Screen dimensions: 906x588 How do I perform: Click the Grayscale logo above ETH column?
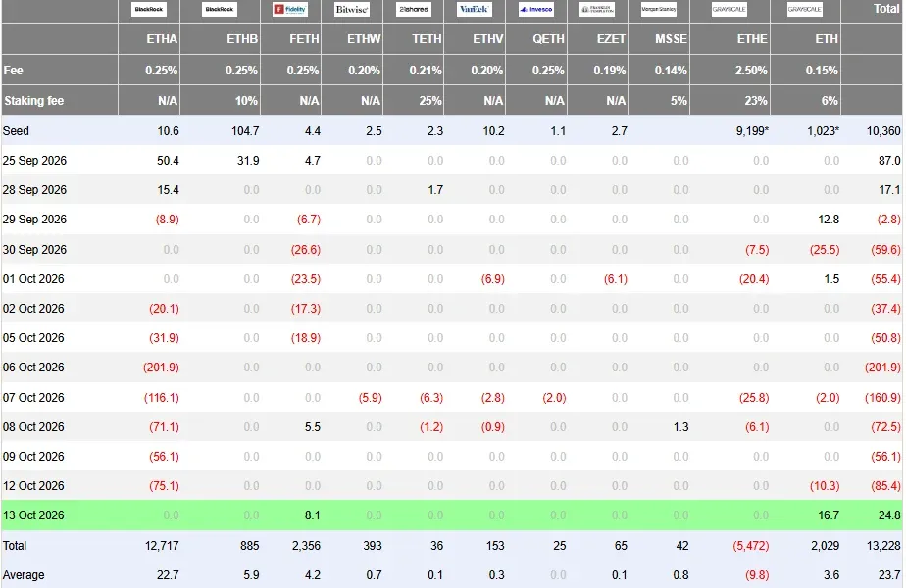[x=804, y=9]
